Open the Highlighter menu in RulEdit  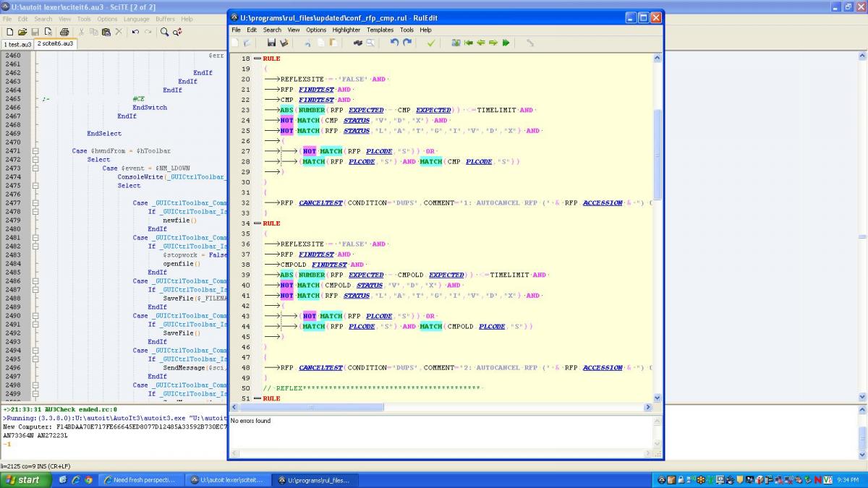346,30
